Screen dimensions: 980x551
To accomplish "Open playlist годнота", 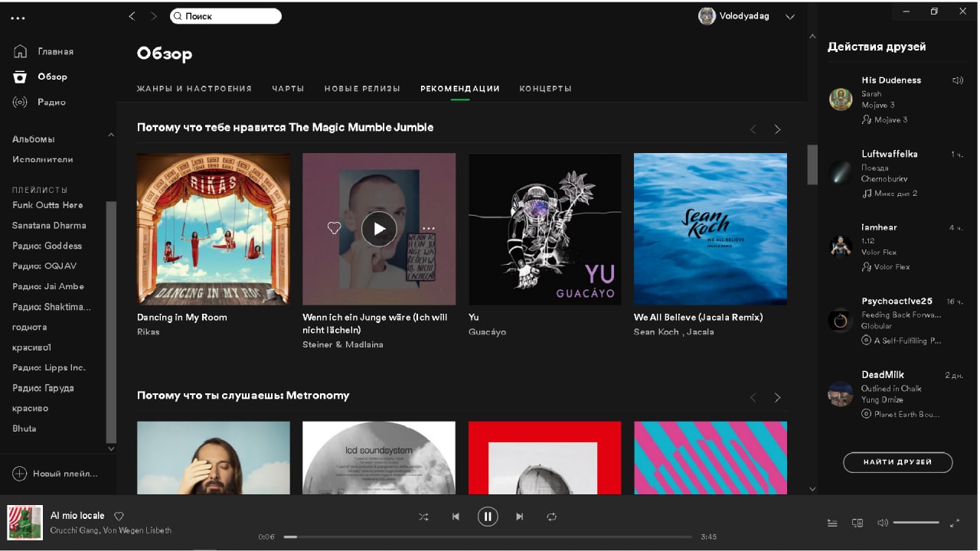I will point(30,327).
